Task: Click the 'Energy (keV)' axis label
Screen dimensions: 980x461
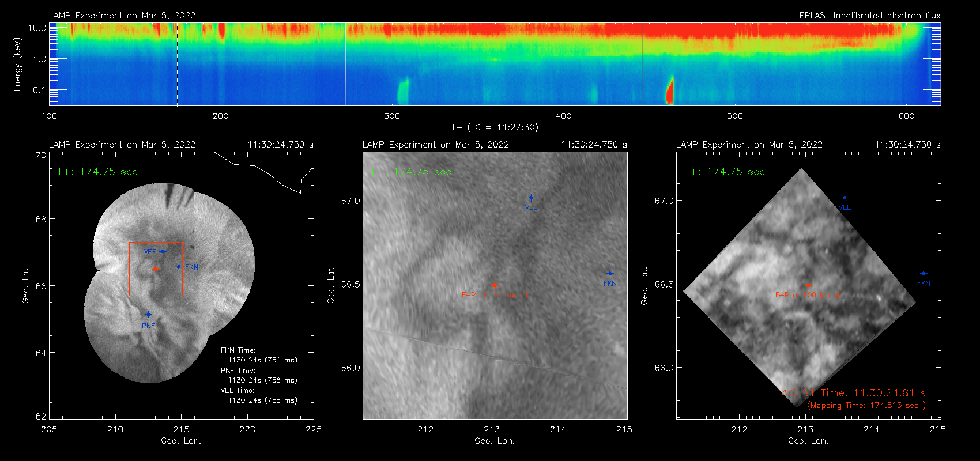Action: (17, 65)
